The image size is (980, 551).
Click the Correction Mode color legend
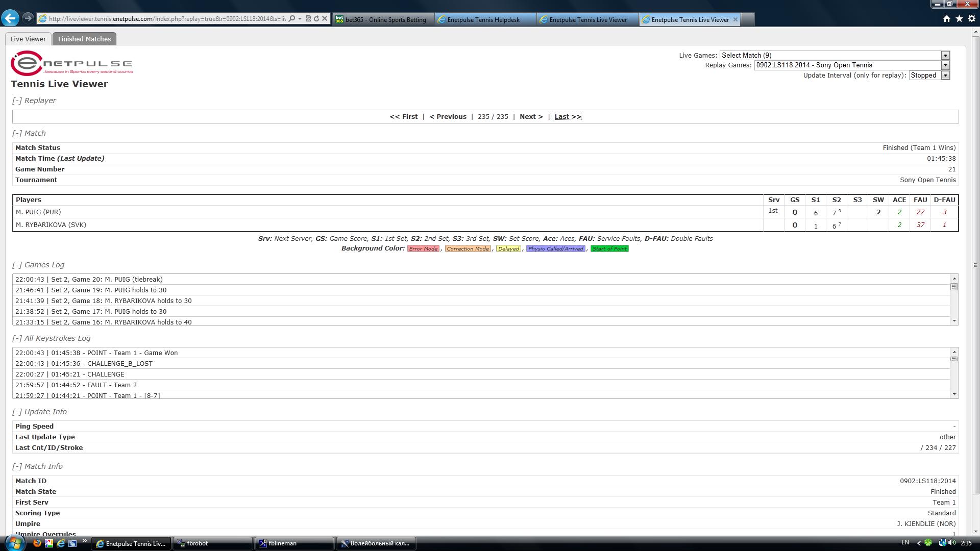[468, 248]
